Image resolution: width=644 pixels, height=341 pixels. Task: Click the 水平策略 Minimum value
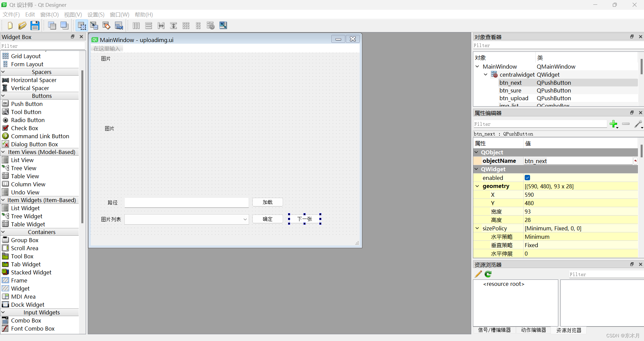point(580,237)
